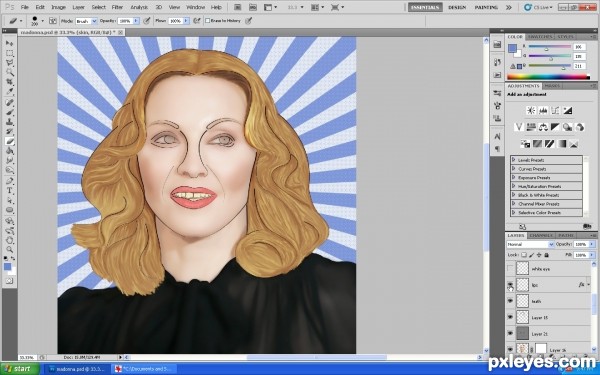Screen dimensions: 600x375
Task: Open the Flow slider arrow in options bar
Action: coord(186,21)
